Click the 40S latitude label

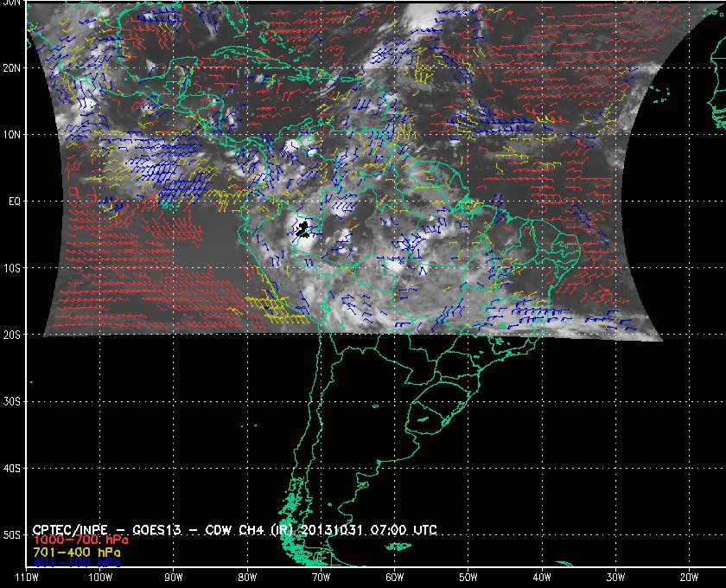point(12,469)
